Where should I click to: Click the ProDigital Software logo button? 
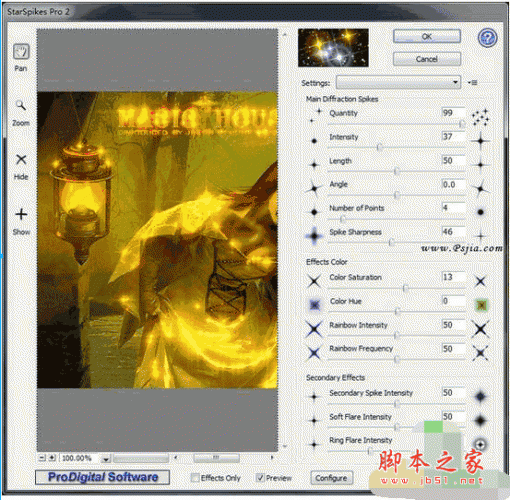tap(102, 477)
